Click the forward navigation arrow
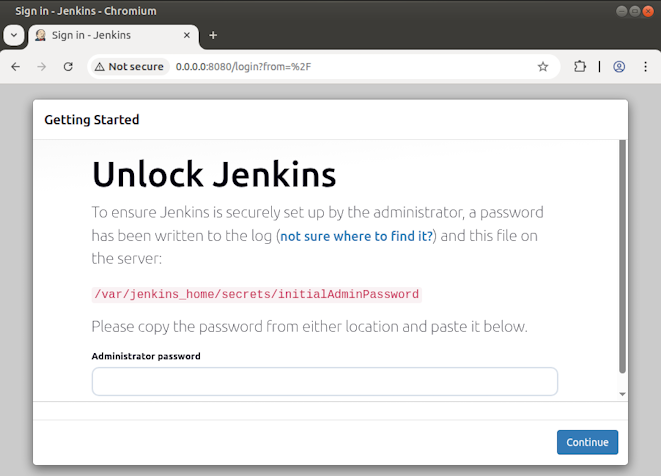This screenshot has width=661, height=476. 41,67
